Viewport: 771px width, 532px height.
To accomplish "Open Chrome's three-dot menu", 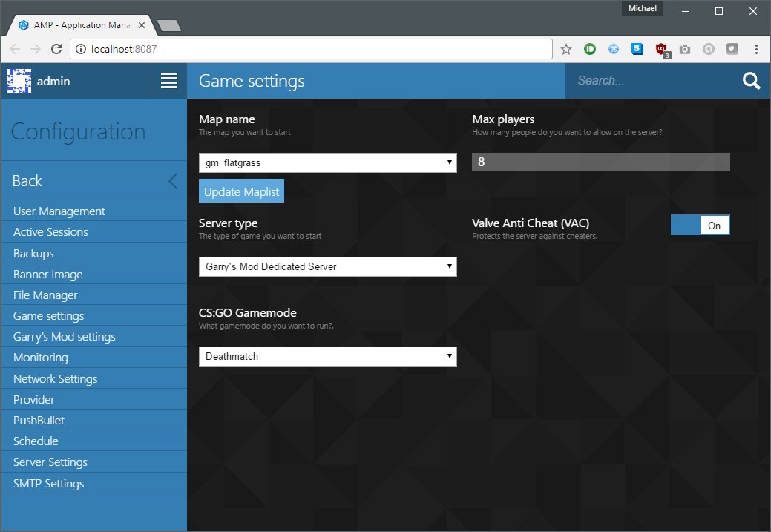I will pos(756,49).
